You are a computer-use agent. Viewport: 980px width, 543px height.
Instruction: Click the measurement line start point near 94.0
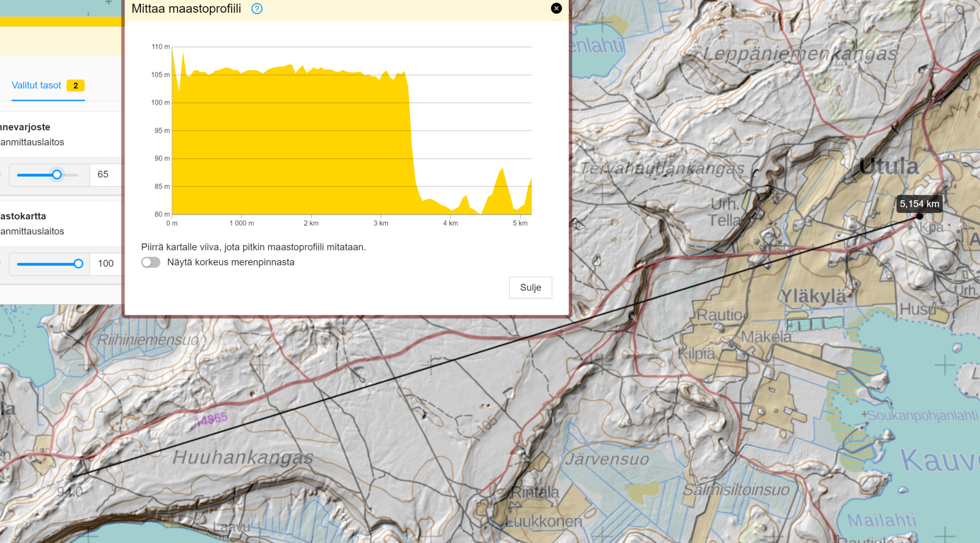[72, 477]
